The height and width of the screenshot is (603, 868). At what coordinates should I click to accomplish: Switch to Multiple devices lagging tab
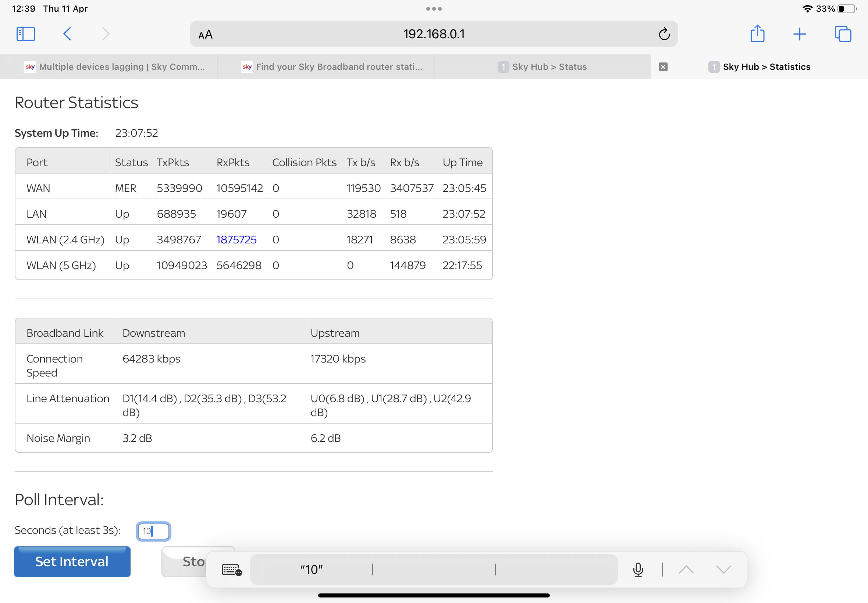click(115, 67)
